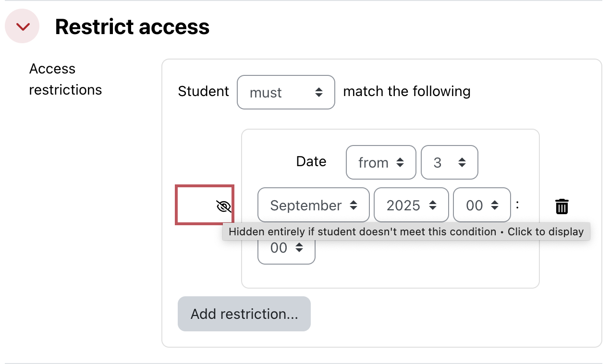Open the September month dropdown
Viewport: 610px width, 364px height.
coord(313,205)
